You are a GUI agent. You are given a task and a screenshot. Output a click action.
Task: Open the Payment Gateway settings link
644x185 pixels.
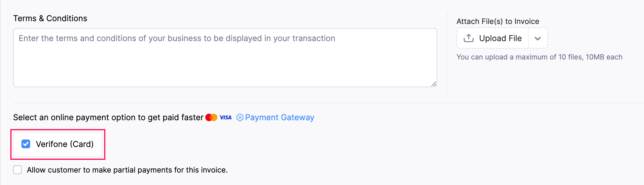[x=279, y=117]
